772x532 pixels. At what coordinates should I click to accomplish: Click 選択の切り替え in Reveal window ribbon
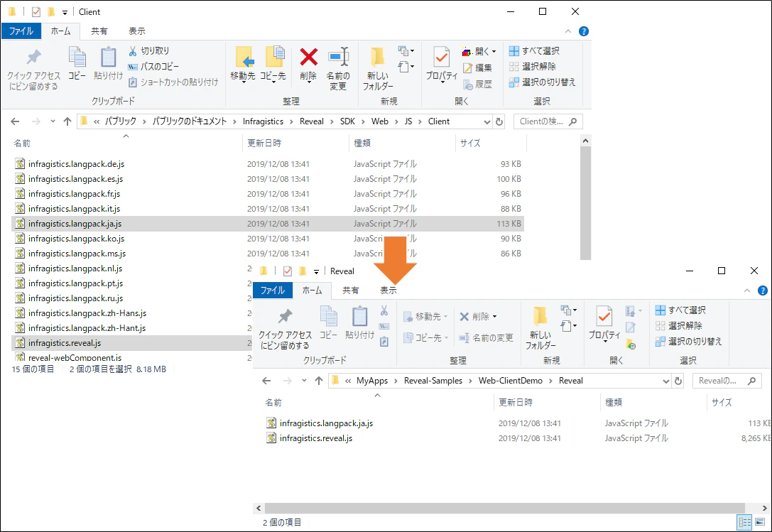click(688, 342)
